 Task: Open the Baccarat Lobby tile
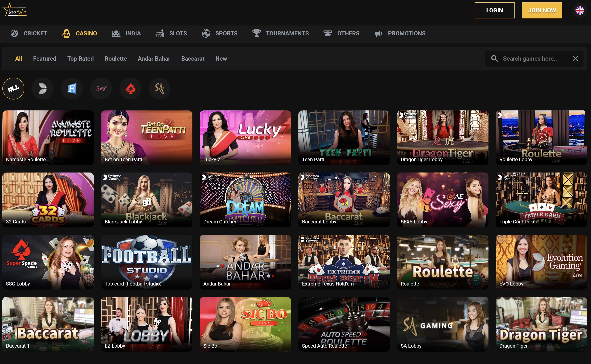click(344, 200)
